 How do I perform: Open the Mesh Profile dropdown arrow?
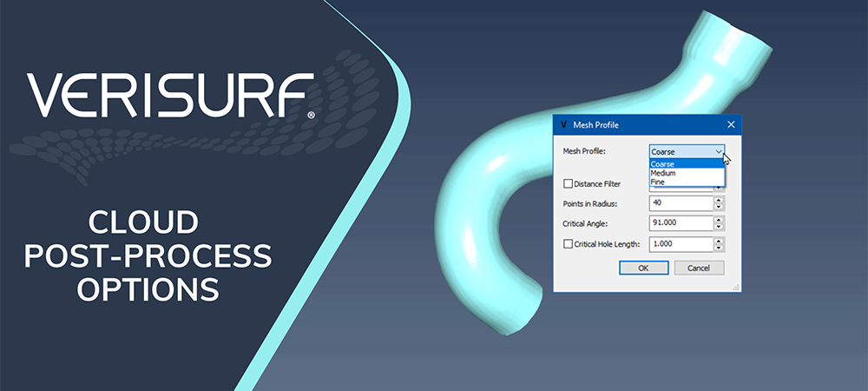[x=719, y=151]
